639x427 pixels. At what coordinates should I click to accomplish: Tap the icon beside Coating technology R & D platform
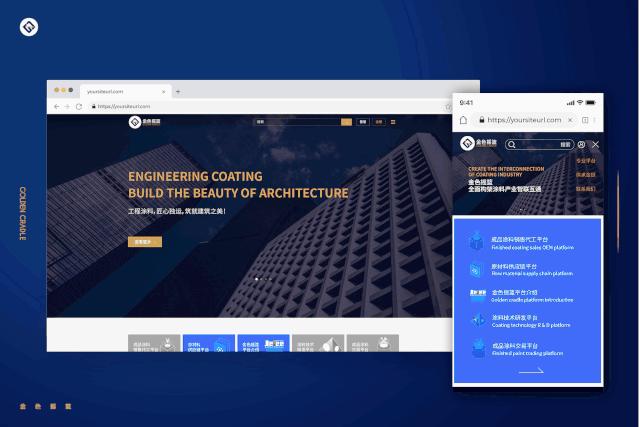point(477,321)
